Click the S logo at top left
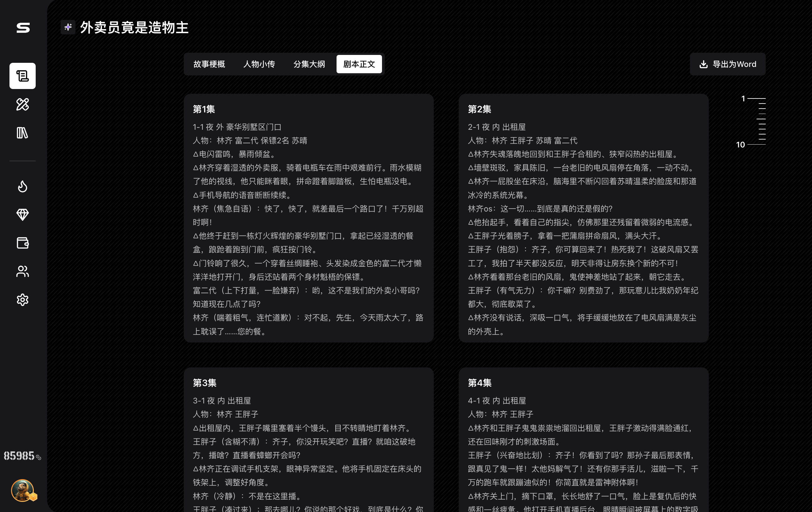Screen dimensions: 812x512 (x=23, y=28)
